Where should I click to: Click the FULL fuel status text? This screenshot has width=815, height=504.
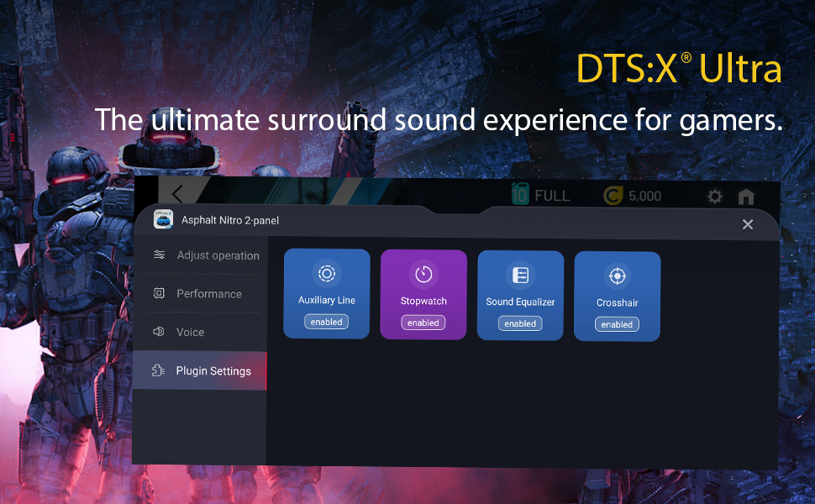tap(552, 196)
